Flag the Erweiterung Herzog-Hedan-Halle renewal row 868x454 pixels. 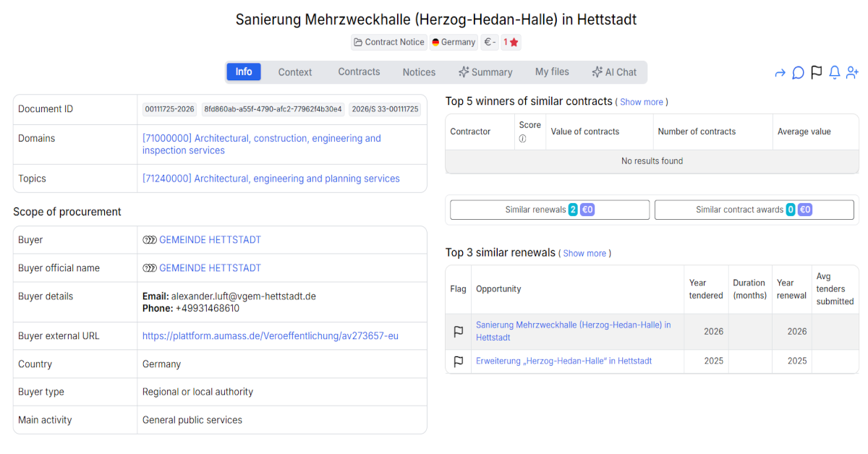459,361
